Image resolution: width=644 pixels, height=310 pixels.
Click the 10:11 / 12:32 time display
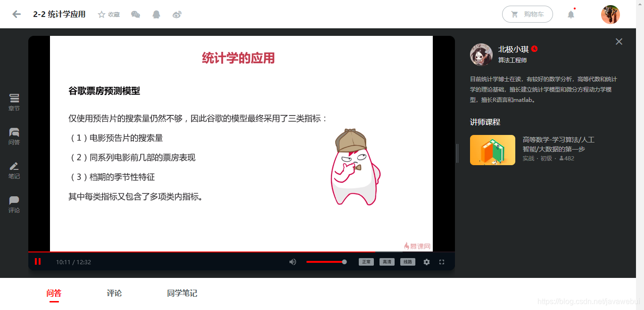point(74,262)
